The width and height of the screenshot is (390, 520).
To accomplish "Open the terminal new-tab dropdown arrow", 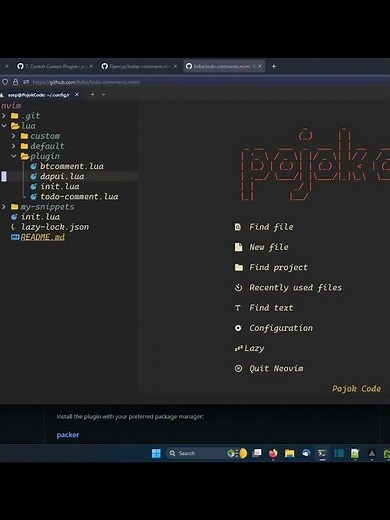I will [x=104, y=95].
